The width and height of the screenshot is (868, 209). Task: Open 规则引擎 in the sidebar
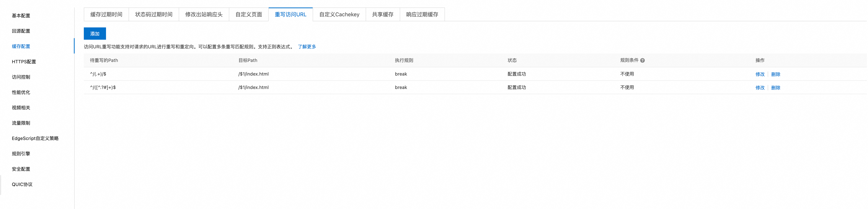[21, 154]
